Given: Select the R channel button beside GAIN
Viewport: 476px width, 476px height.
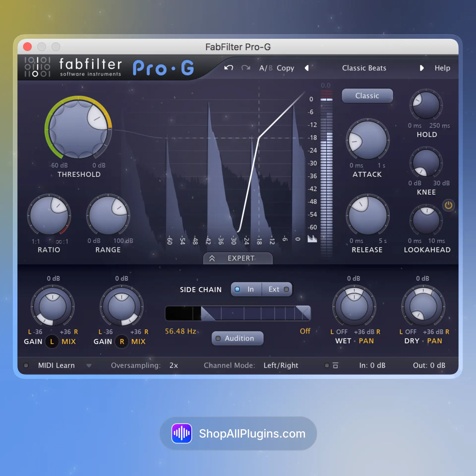Looking at the screenshot, I should pyautogui.click(x=122, y=342).
